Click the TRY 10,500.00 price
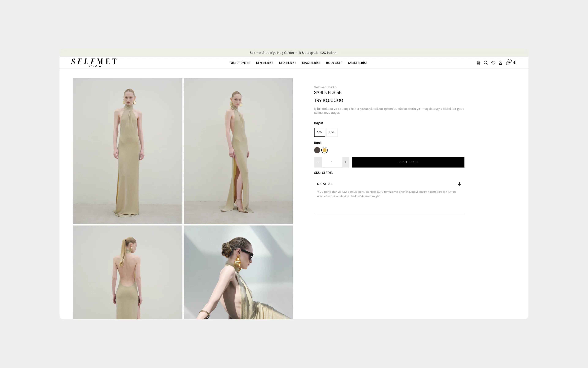 [328, 101]
